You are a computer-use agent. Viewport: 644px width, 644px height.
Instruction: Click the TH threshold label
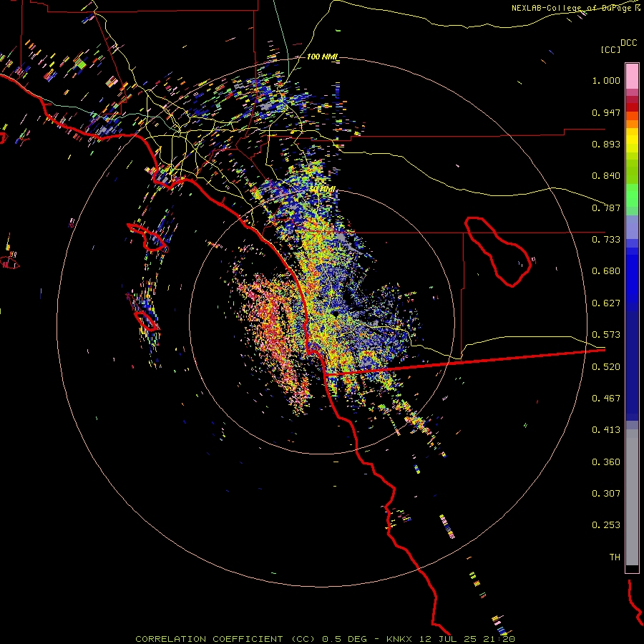coord(615,557)
